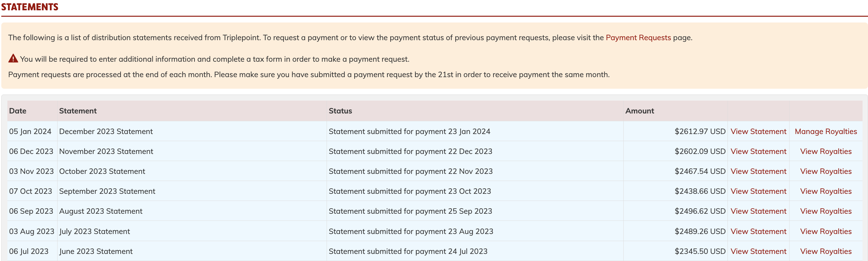Click the red warning triangle icon
Viewport: 868px width, 261px height.
pos(13,58)
